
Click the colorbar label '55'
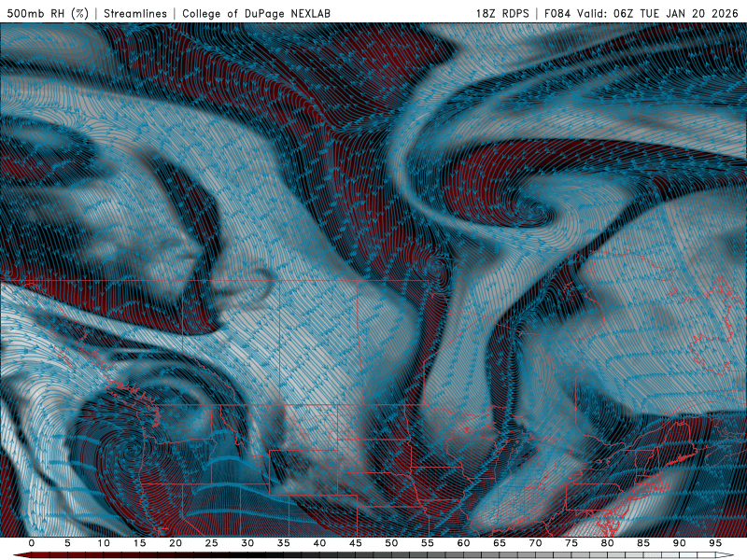click(428, 543)
